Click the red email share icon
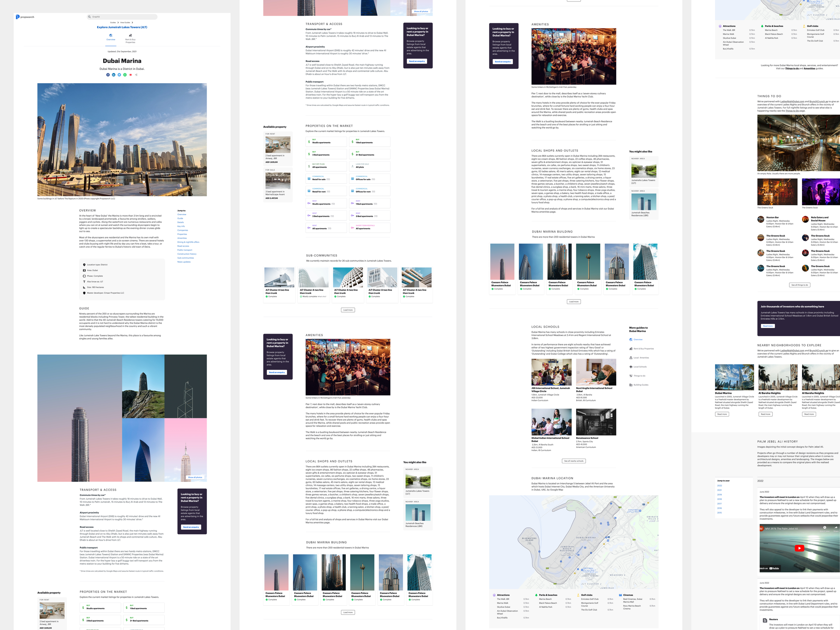Screen dimensions: 840x630 pyautogui.click(x=131, y=75)
